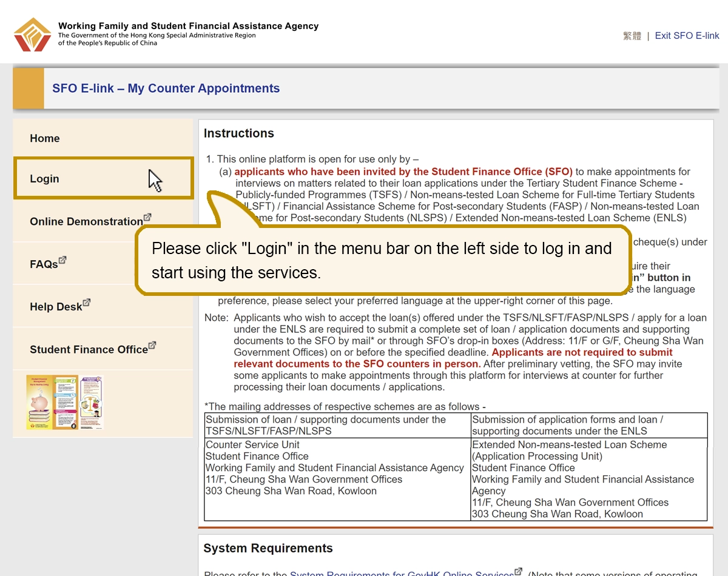
Task: Click table header mentioning "TSFS/NLSFT/FASP/NLSPS"
Action: click(337, 425)
